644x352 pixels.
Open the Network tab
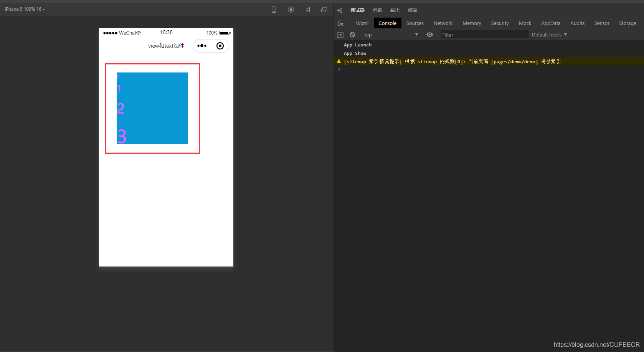(x=443, y=23)
